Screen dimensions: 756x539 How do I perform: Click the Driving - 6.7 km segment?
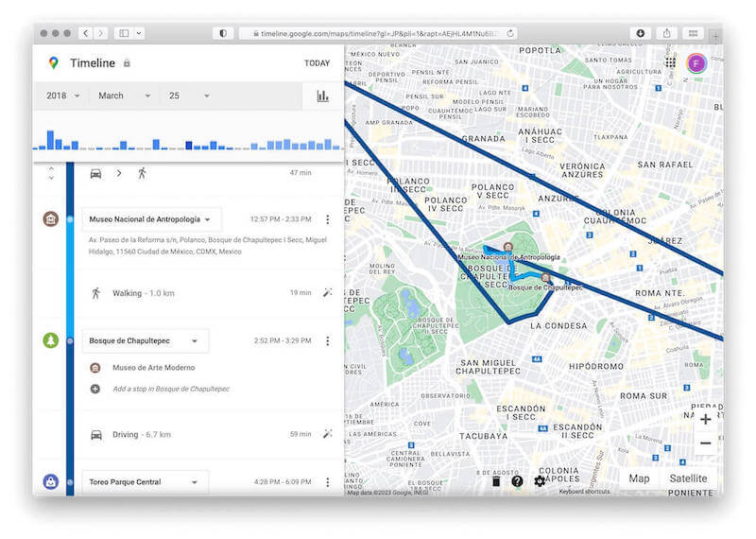[141, 434]
